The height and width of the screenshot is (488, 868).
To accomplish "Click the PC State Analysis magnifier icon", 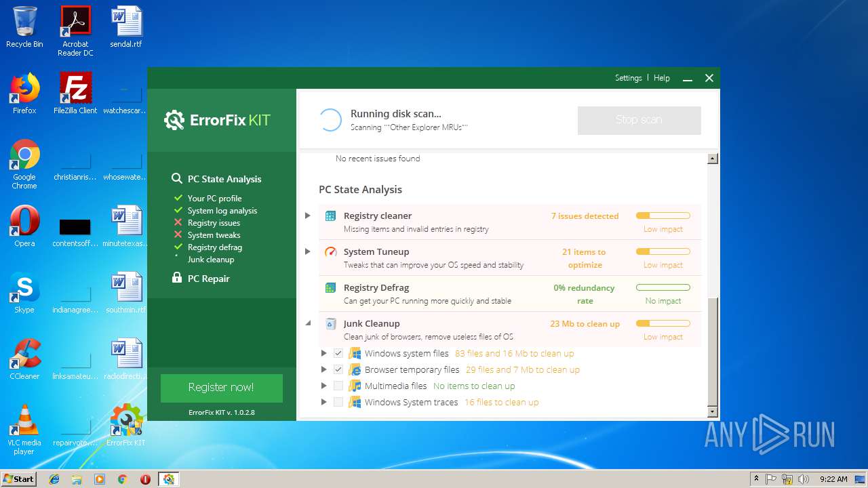I will (x=176, y=179).
